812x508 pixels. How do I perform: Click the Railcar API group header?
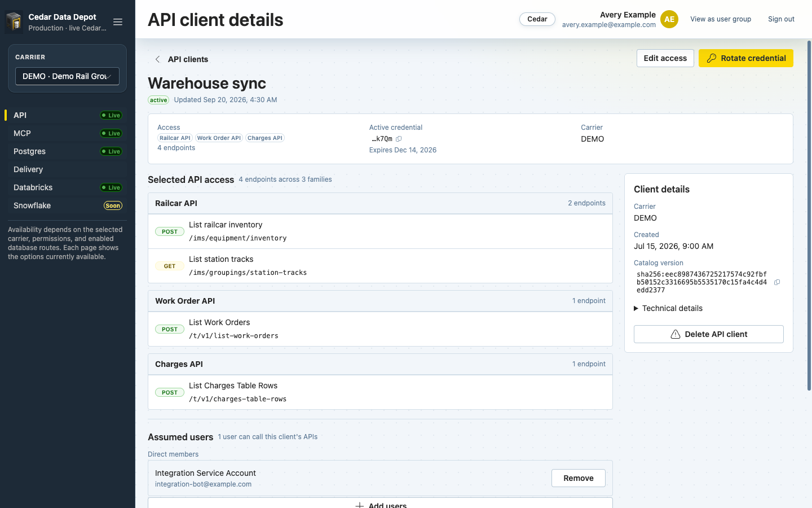click(380, 203)
